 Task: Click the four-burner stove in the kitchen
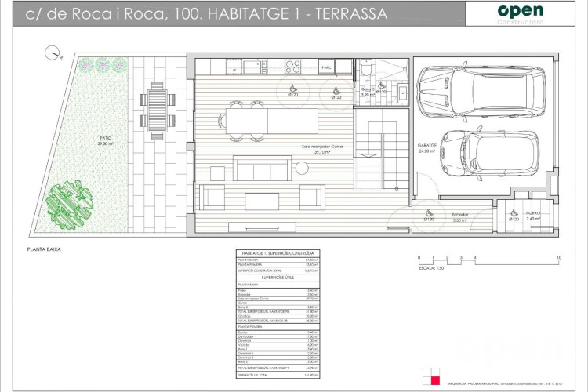292,66
